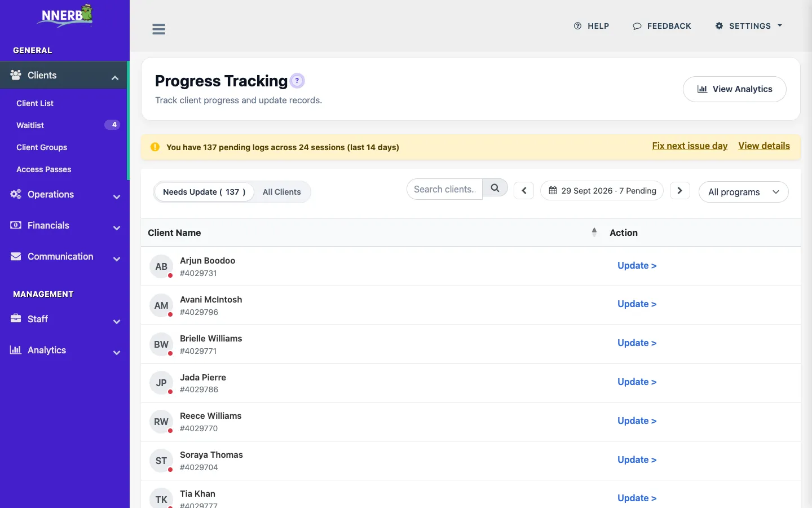The image size is (812, 508).
Task: Click Brielle Williams' BW avatar
Action: click(161, 344)
